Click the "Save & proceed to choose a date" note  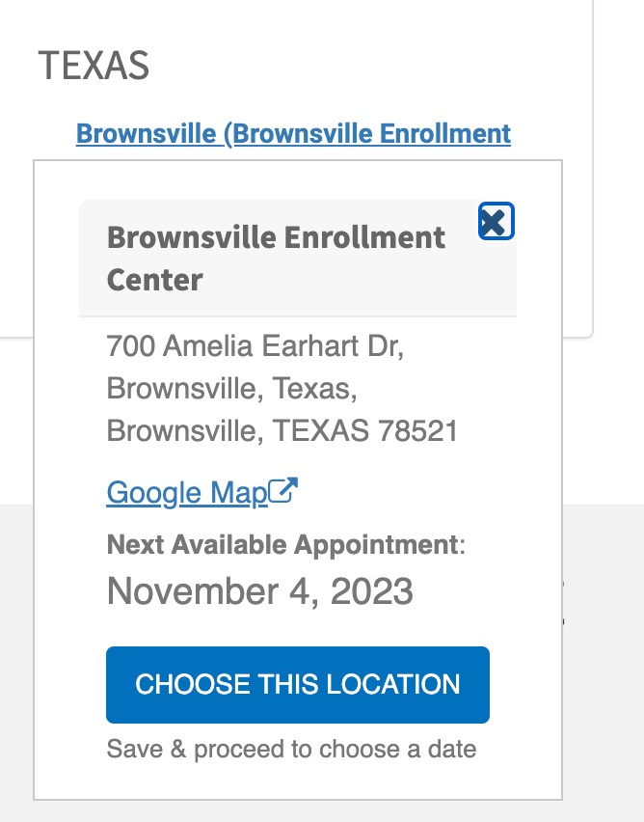291,749
